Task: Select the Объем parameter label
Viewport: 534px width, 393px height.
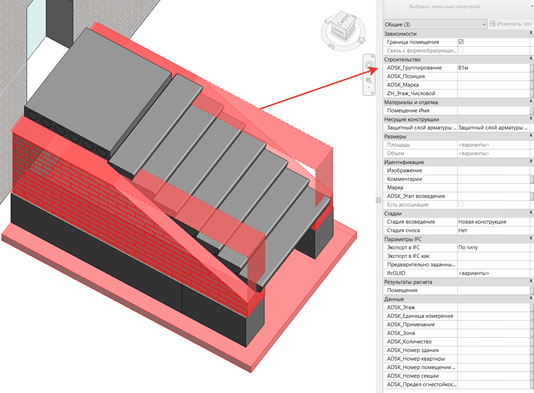Action: tap(395, 153)
